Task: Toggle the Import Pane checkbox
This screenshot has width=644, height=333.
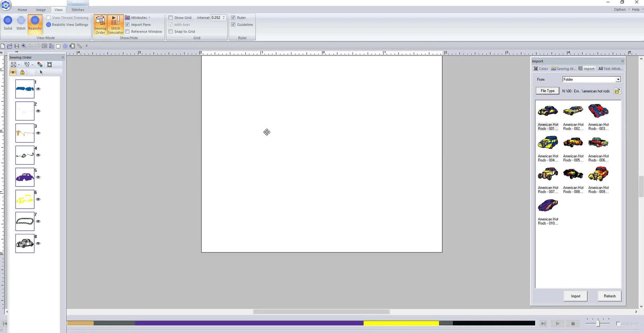Action: pyautogui.click(x=127, y=25)
